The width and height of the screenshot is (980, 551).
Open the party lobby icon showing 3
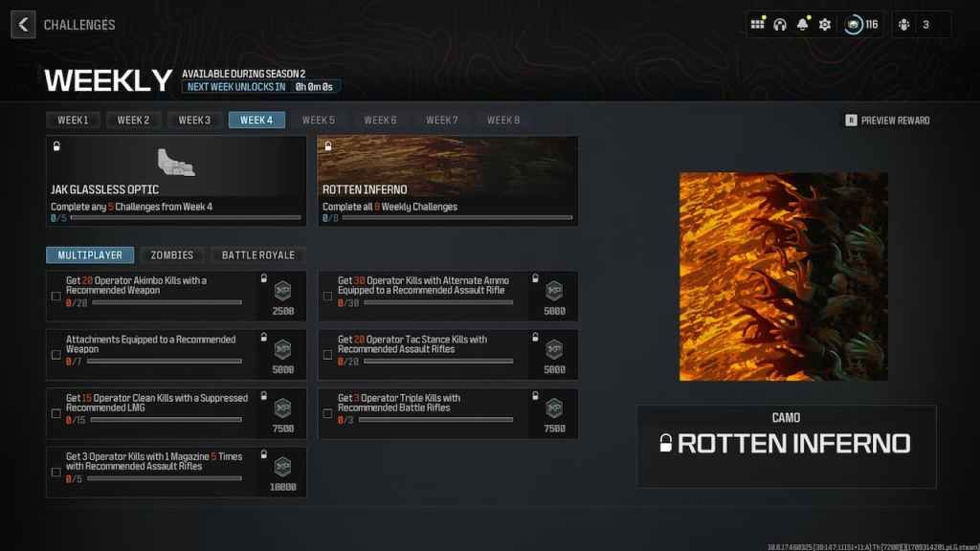pos(905,24)
